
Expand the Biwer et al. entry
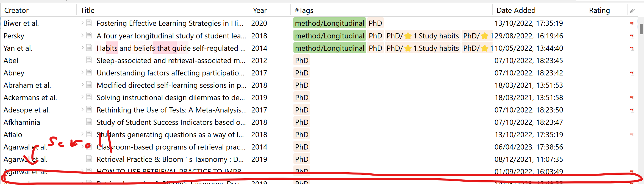click(82, 23)
